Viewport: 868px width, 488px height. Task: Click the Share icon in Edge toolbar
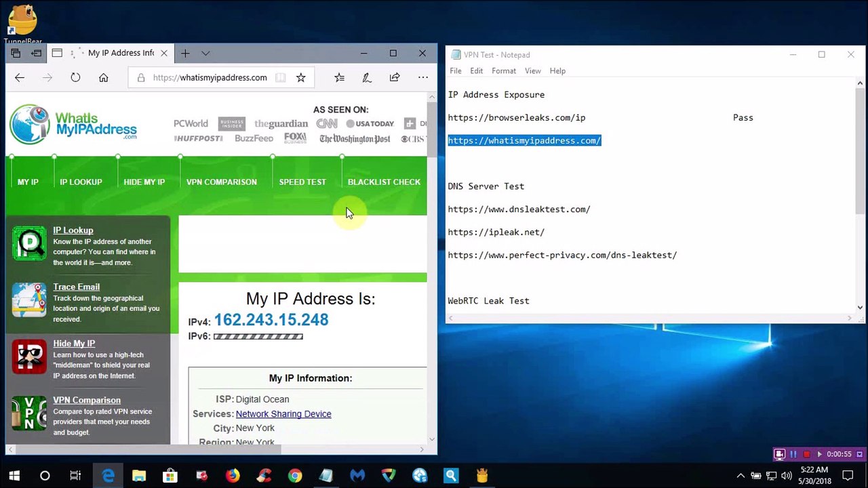[x=395, y=78]
